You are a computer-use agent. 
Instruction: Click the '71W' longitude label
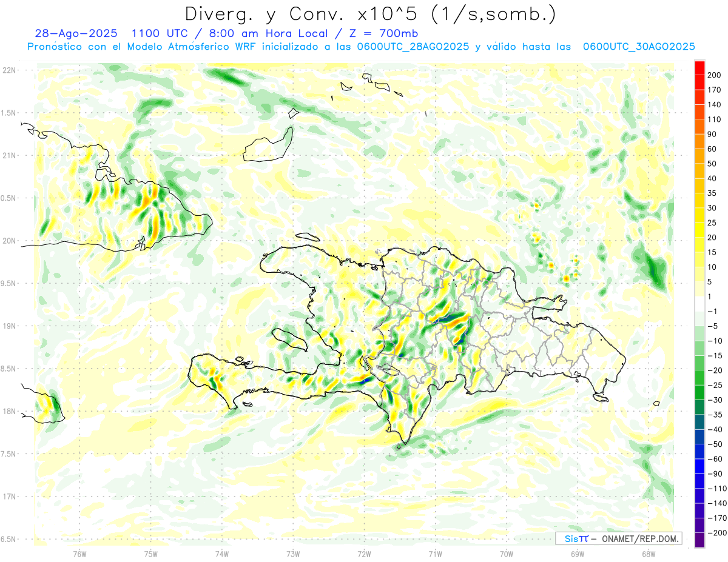435,554
